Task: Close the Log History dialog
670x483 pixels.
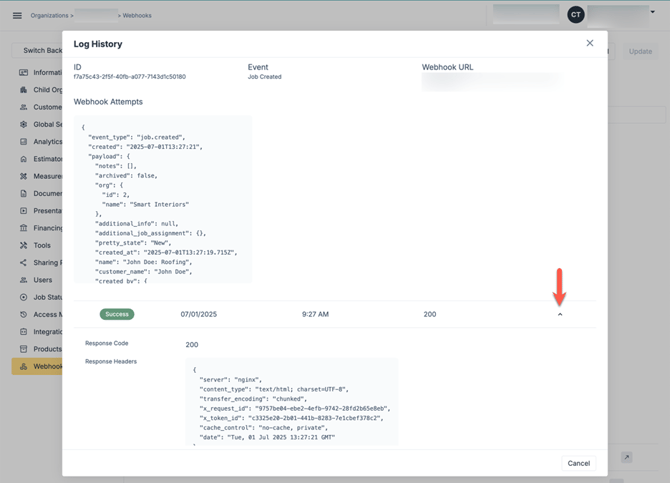Action: [x=590, y=43]
